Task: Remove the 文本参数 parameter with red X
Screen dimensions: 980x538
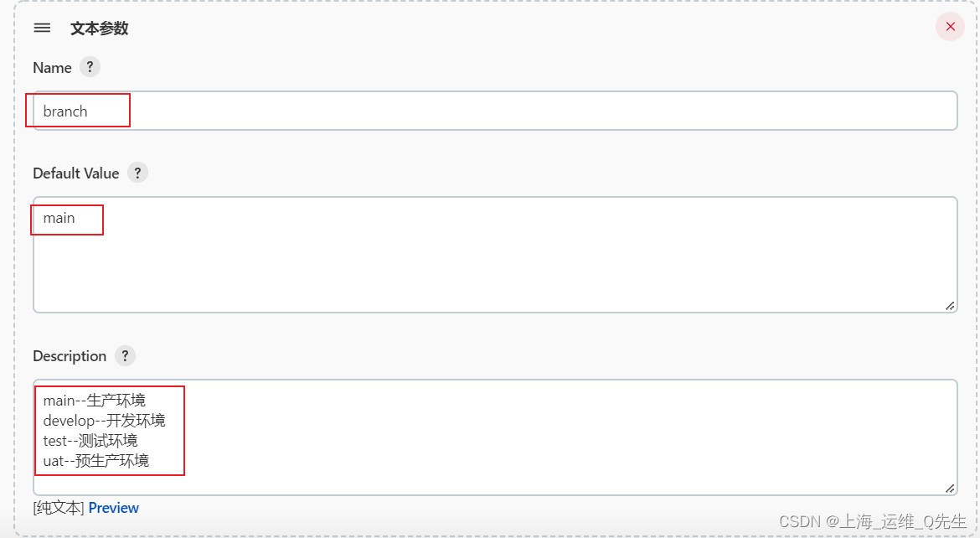Action: (950, 27)
